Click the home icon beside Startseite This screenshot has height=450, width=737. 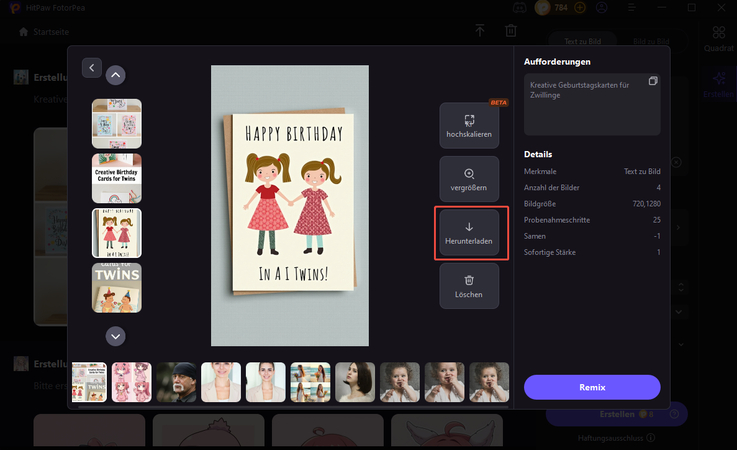coord(24,32)
